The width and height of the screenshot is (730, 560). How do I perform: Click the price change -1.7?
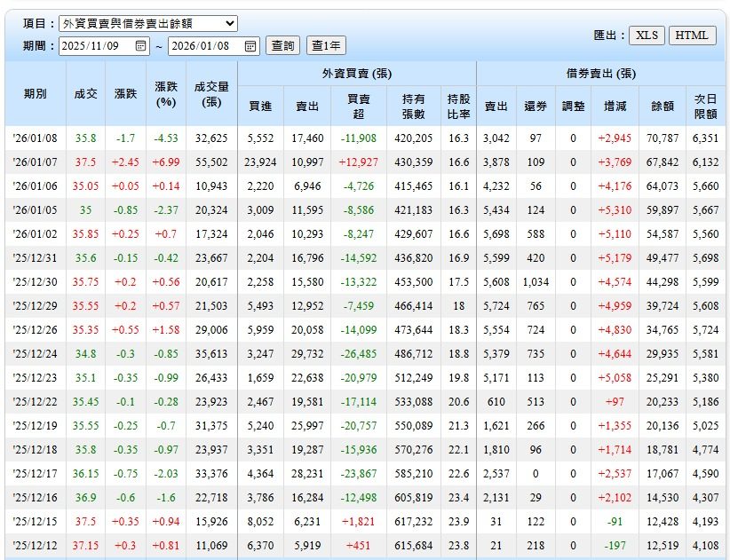126,138
